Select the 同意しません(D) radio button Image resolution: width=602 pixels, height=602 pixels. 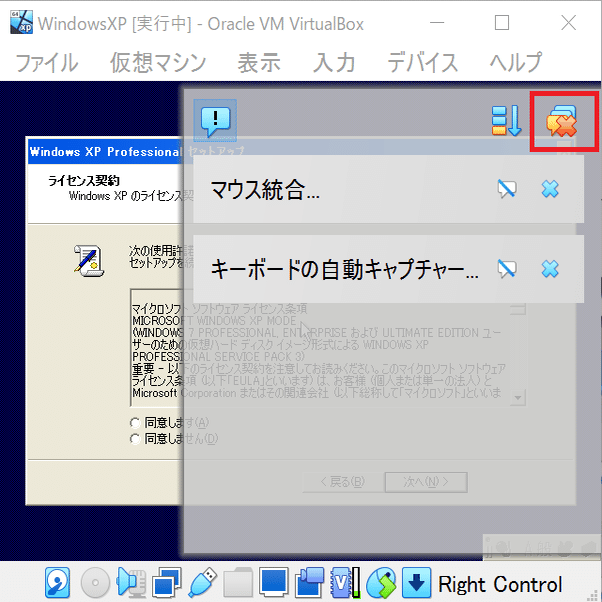tap(135, 439)
